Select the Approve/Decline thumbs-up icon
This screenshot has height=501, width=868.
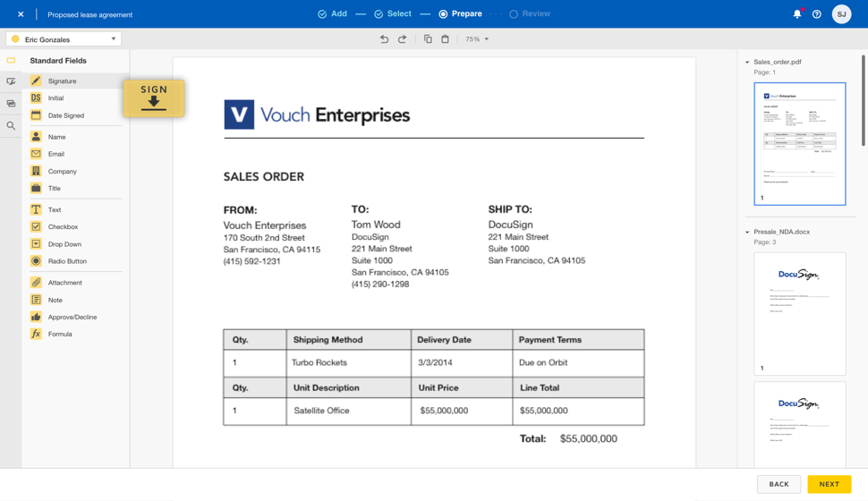pyautogui.click(x=36, y=317)
